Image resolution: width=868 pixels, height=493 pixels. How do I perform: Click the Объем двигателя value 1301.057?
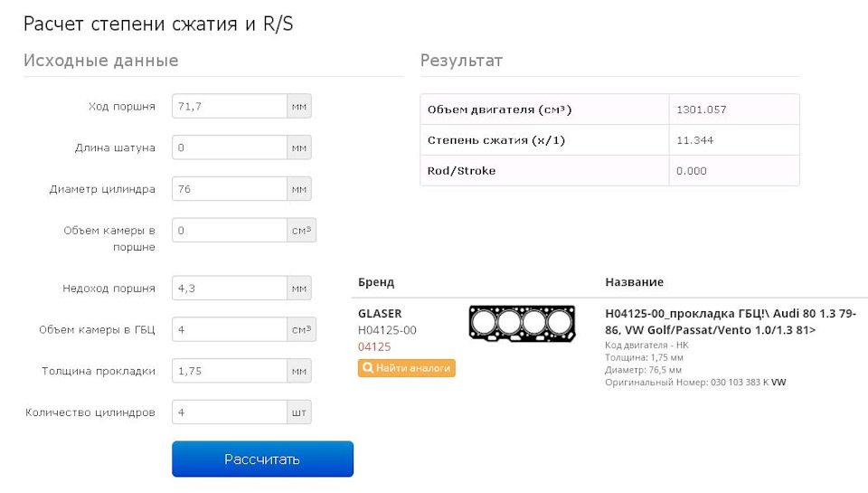pyautogui.click(x=701, y=109)
